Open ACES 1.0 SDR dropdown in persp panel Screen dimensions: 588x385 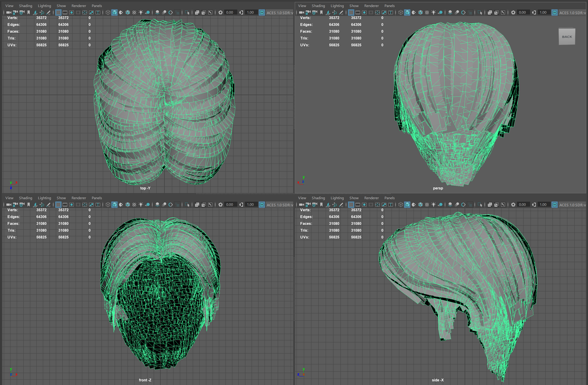pos(572,13)
